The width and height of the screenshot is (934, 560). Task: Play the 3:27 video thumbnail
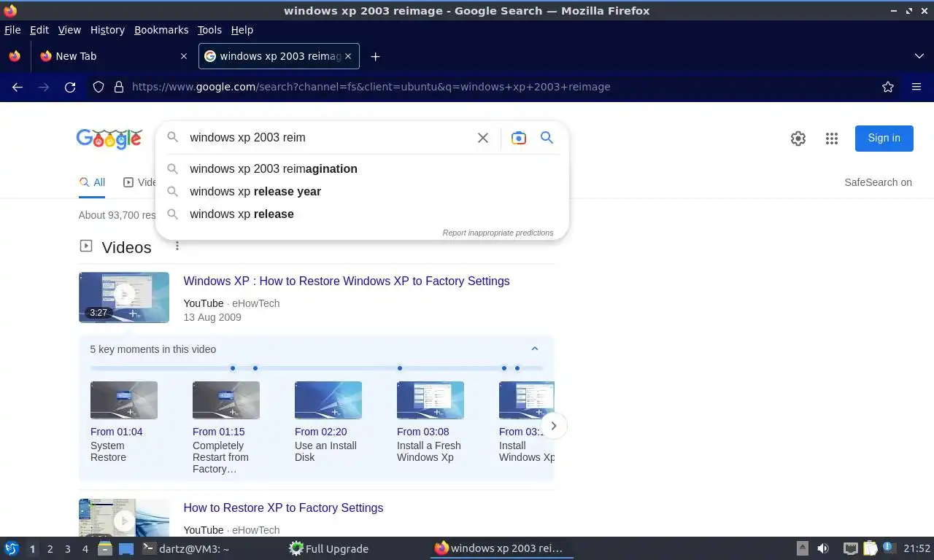[x=124, y=297]
